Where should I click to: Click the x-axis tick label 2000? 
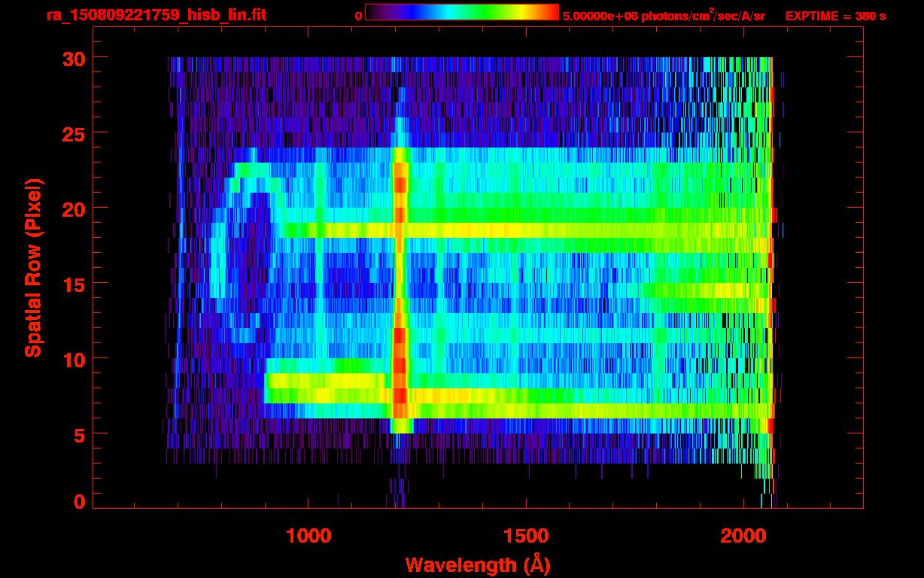[x=743, y=536]
